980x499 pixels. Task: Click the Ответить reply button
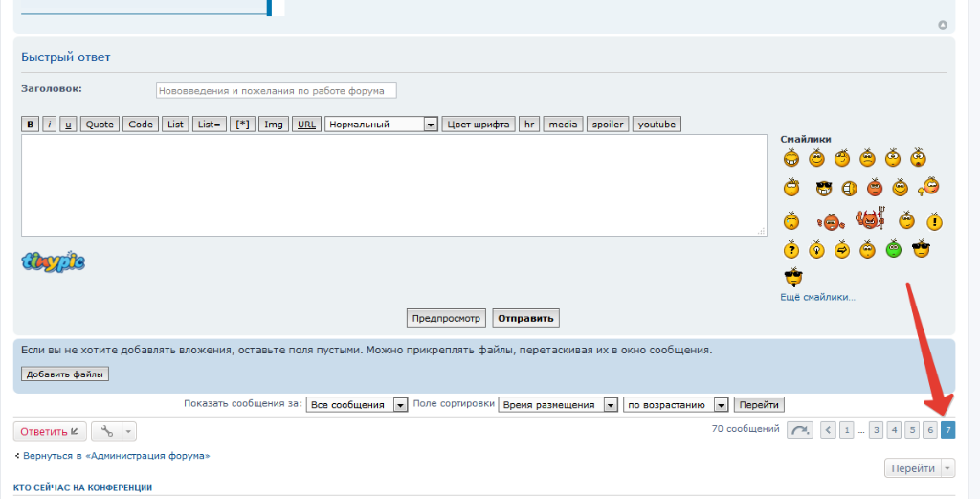click(50, 431)
